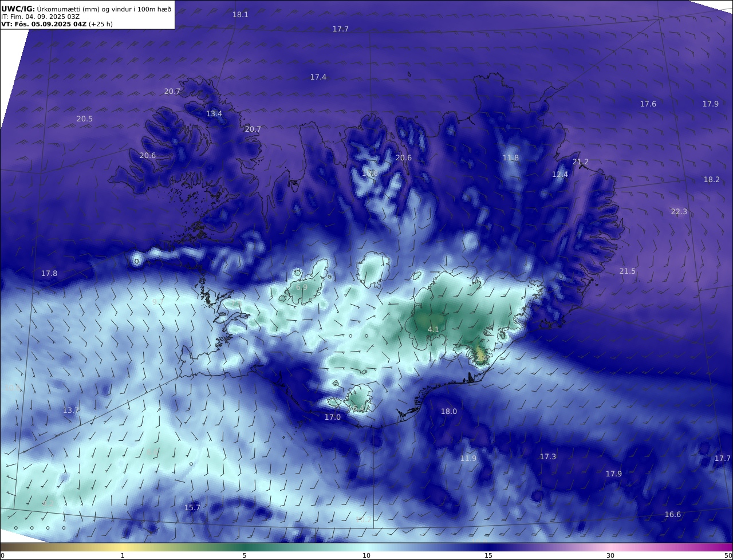
Task: Select the 18.1 value label on map
Action: [241, 14]
